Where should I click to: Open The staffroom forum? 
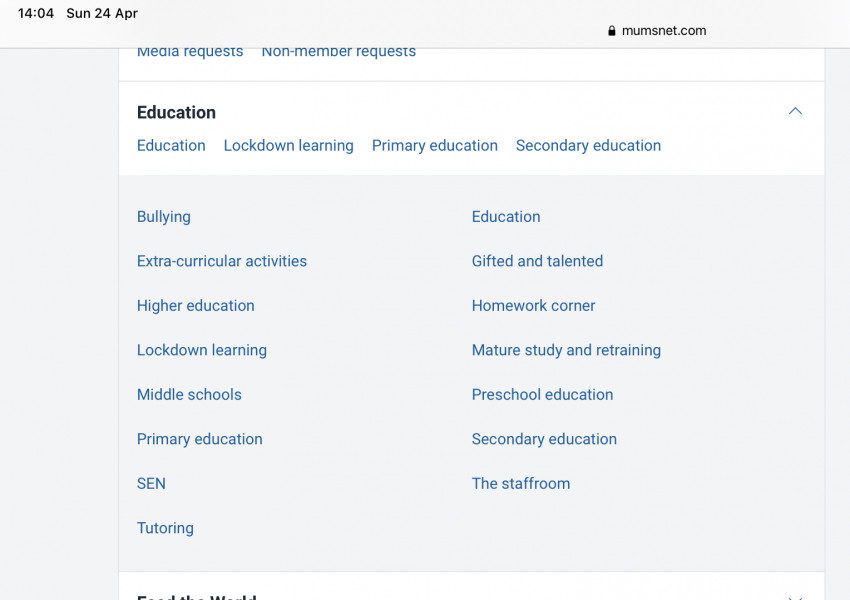click(x=521, y=483)
